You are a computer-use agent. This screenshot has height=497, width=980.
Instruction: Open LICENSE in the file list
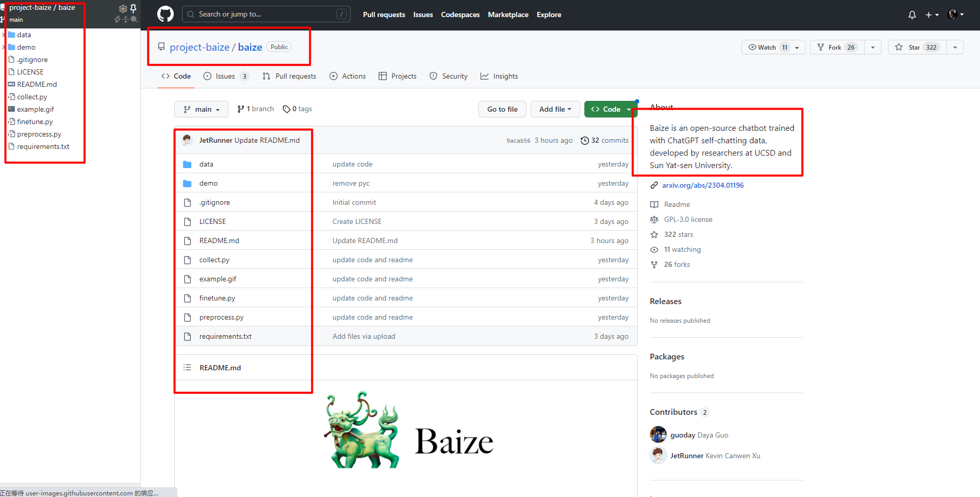(x=213, y=221)
